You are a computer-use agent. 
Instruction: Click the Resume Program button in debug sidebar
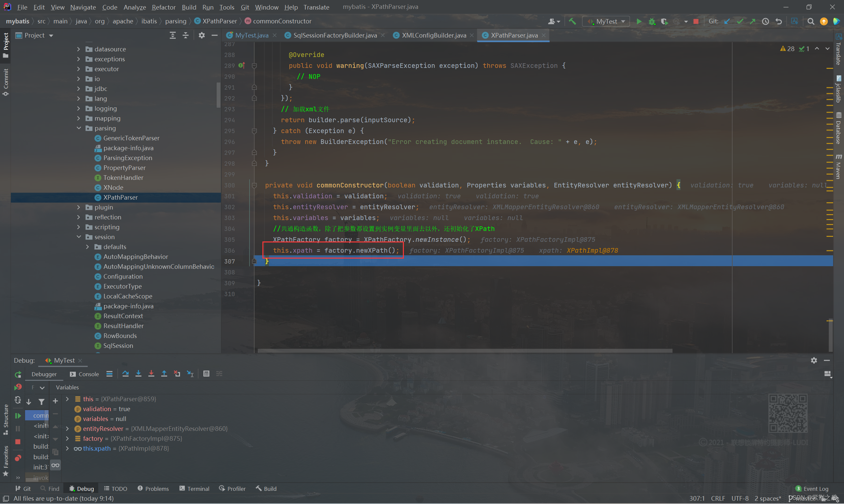pos(18,415)
